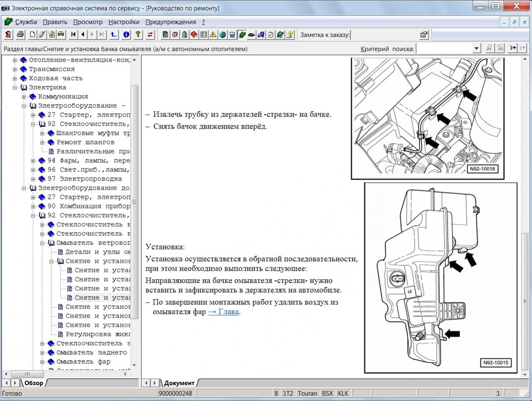Image resolution: width=532 pixels, height=401 pixels.
Task: Open the red book manual icon
Action: tap(194, 35)
